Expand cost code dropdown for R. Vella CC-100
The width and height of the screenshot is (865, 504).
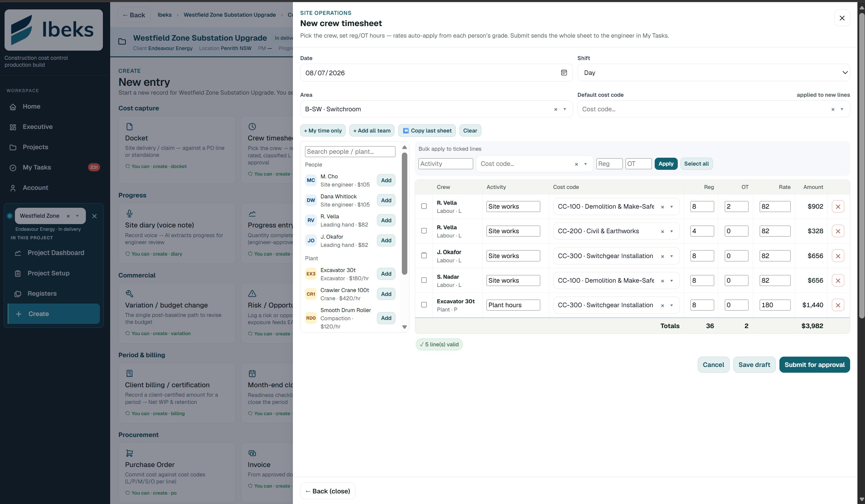[672, 207]
